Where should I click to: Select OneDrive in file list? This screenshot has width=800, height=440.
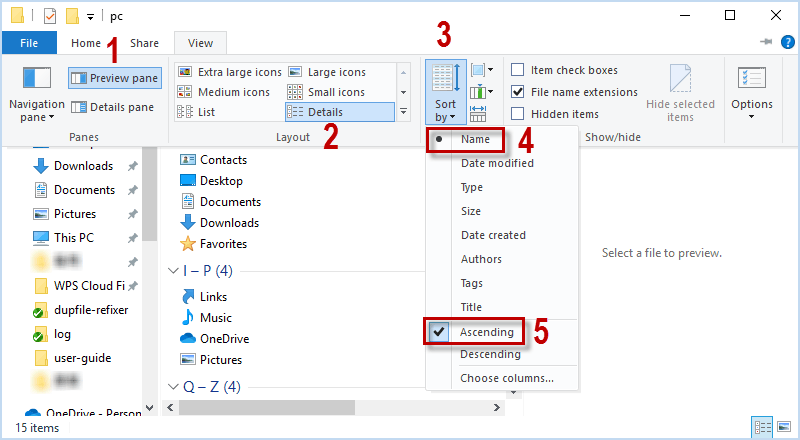[214, 338]
